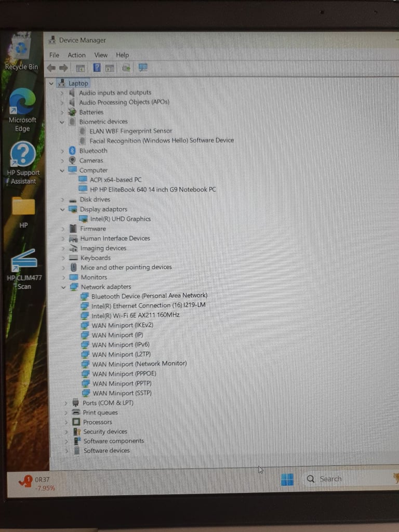Select the Print queues category icon
399x532 pixels.
(76, 413)
